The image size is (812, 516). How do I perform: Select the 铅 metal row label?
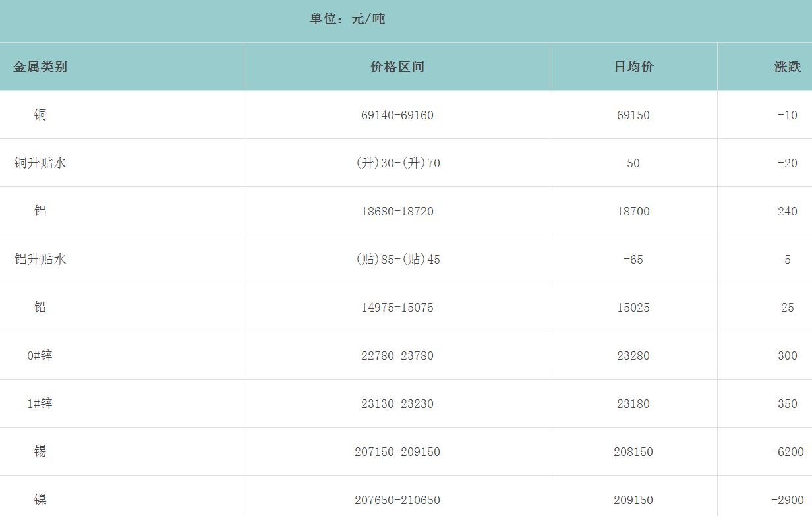[x=40, y=307]
